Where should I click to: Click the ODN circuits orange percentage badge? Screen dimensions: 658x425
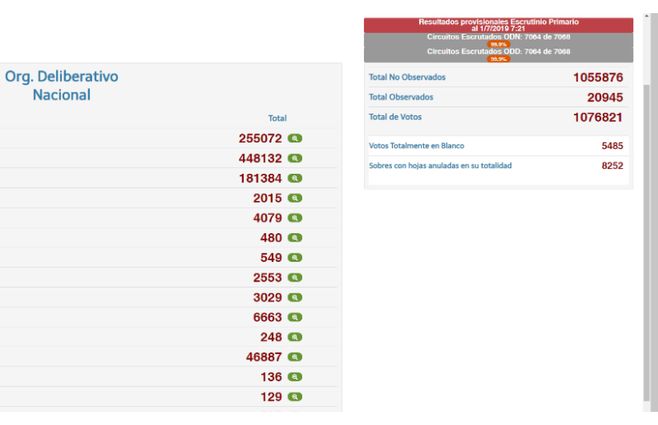[x=498, y=44]
